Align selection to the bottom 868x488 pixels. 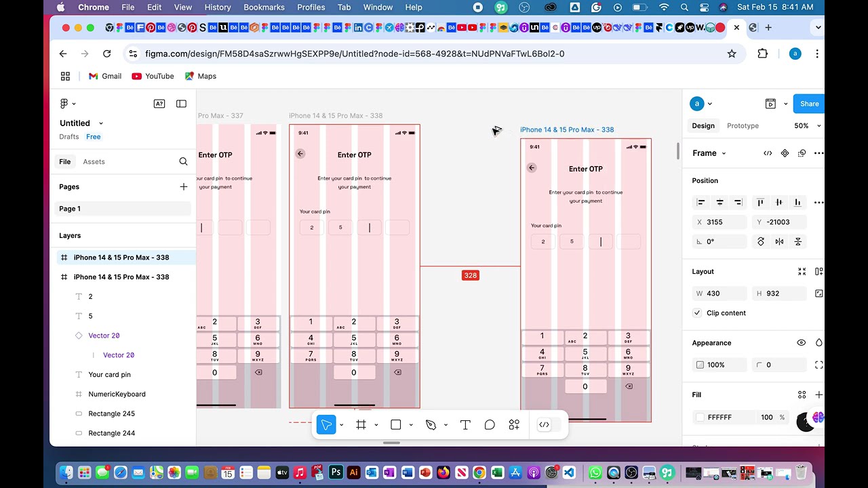pyautogui.click(x=797, y=202)
